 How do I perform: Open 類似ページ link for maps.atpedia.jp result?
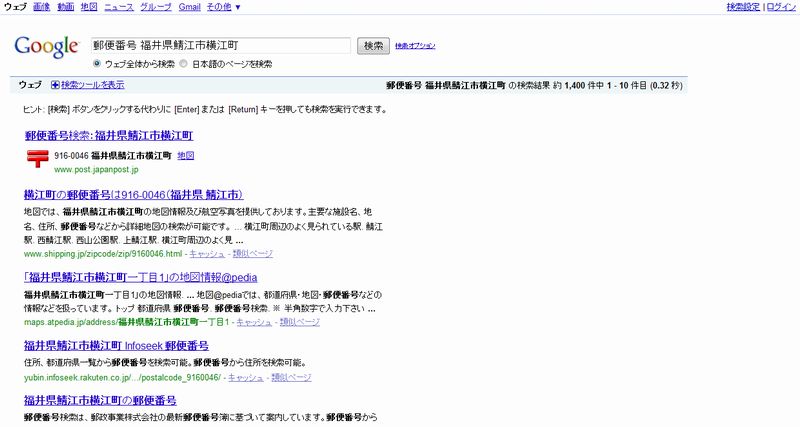point(299,322)
